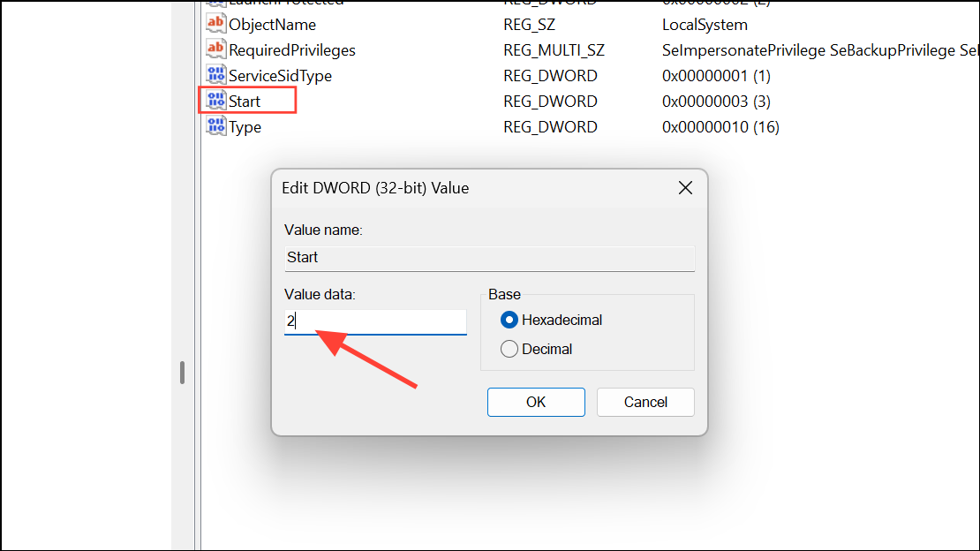Click the Value name field showing Start
Viewport: 980px width, 551px height.
pos(489,258)
